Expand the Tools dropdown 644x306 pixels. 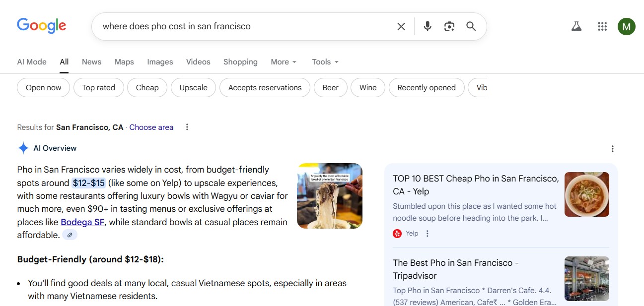(x=325, y=62)
